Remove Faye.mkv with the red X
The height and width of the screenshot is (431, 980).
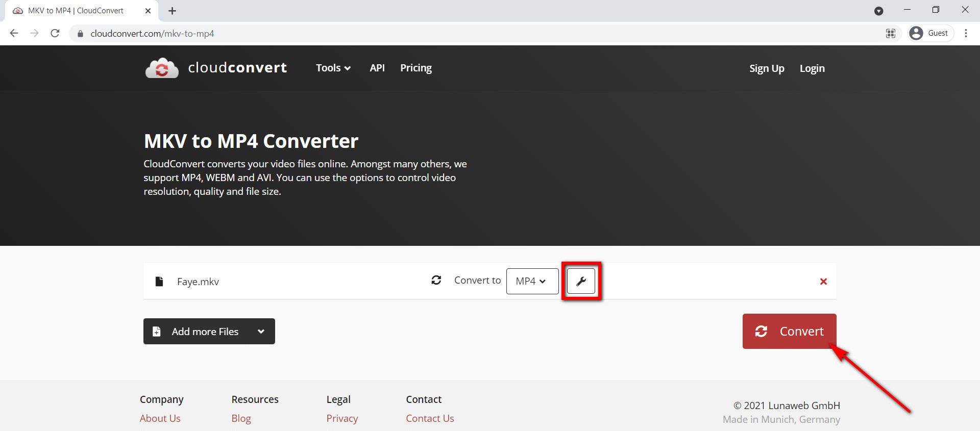pos(823,282)
